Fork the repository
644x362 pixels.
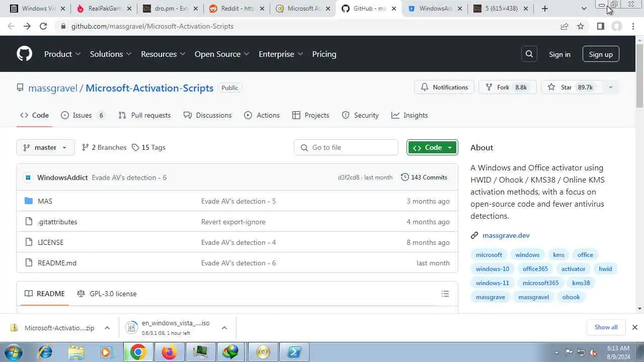507,87
